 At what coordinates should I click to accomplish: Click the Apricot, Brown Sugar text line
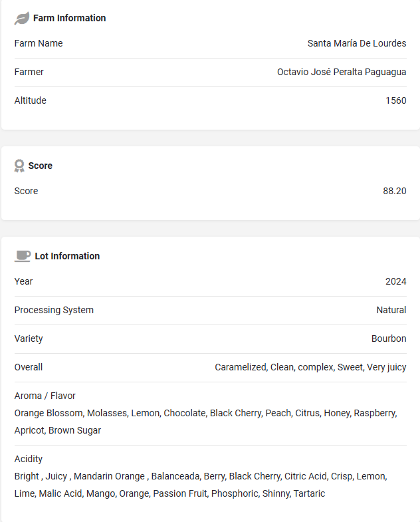click(x=58, y=430)
